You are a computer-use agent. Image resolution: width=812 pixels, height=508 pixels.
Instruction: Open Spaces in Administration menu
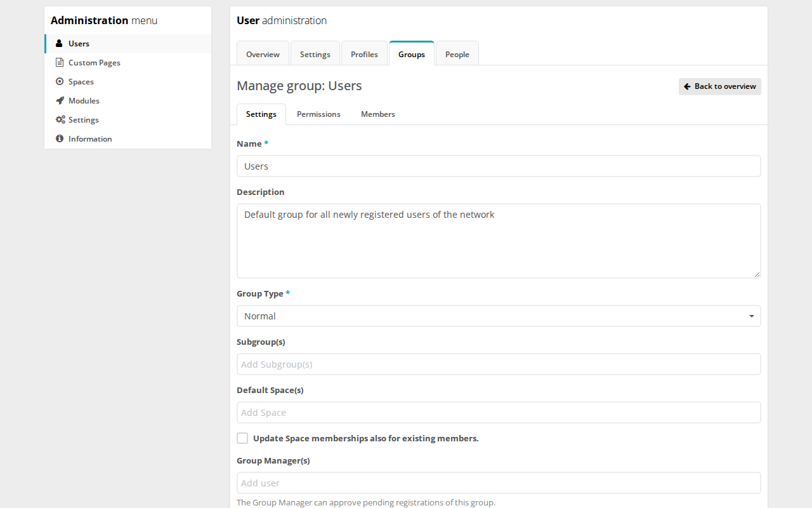click(x=128, y=82)
